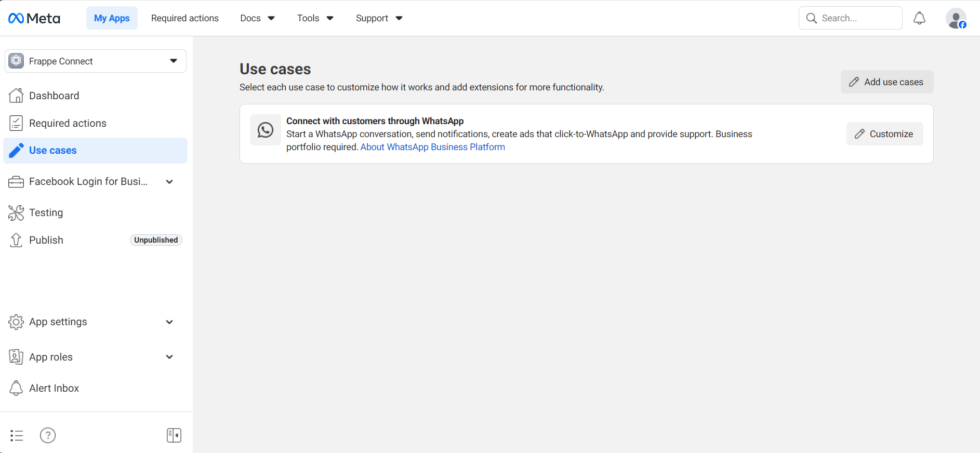This screenshot has width=980, height=453.
Task: Open the Docs dropdown menu
Action: (x=257, y=18)
